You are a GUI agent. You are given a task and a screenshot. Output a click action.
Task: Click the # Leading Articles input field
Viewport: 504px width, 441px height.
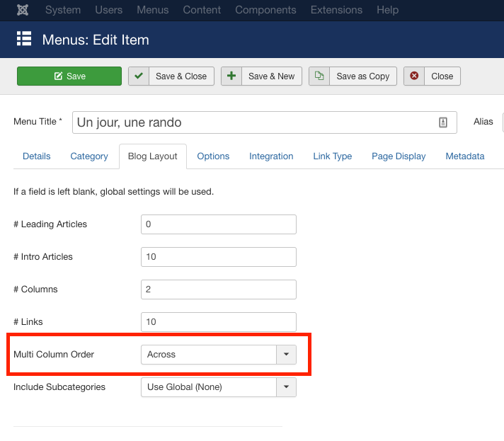218,224
